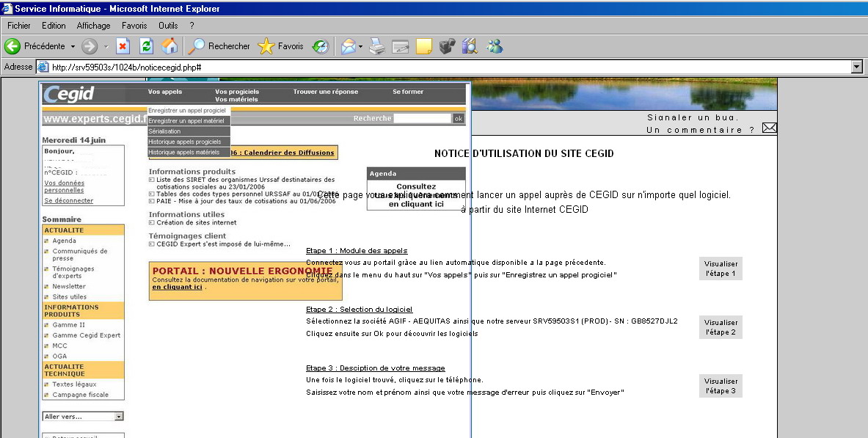This screenshot has width=868, height=438.
Task: Open the Rechercher search icon
Action: point(196,46)
